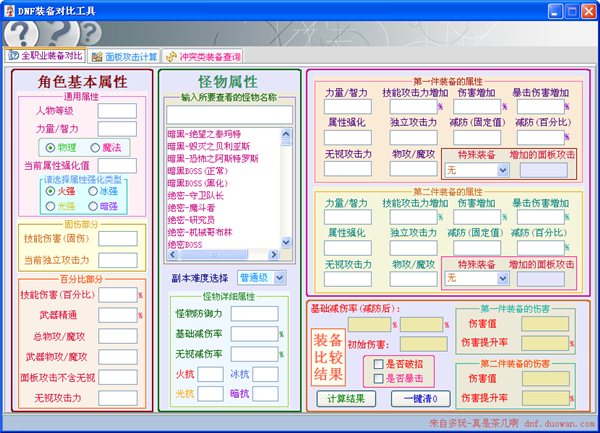Click the 总物攻/魔攻 input field
Viewport: 600px width, 433px height.
118,336
